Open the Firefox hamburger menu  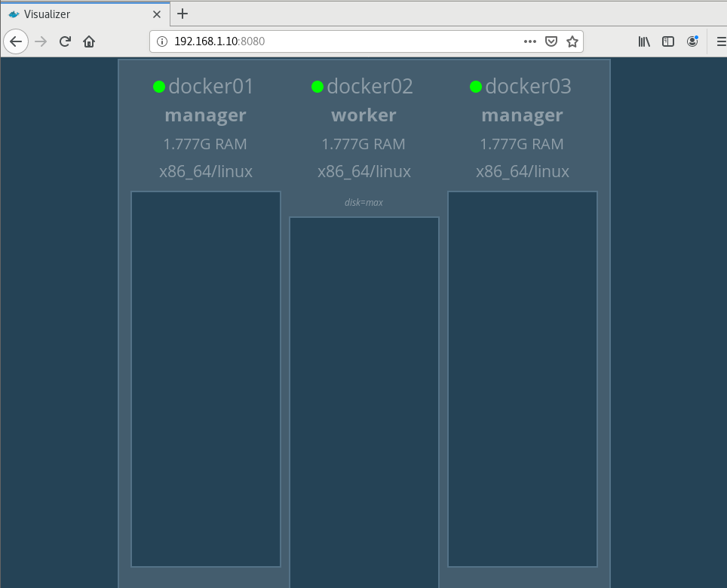[721, 41]
